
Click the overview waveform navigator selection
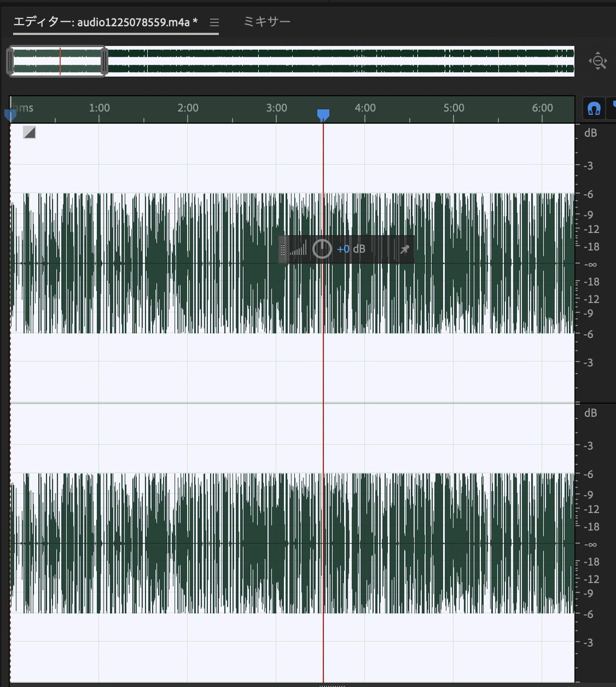[x=57, y=61]
